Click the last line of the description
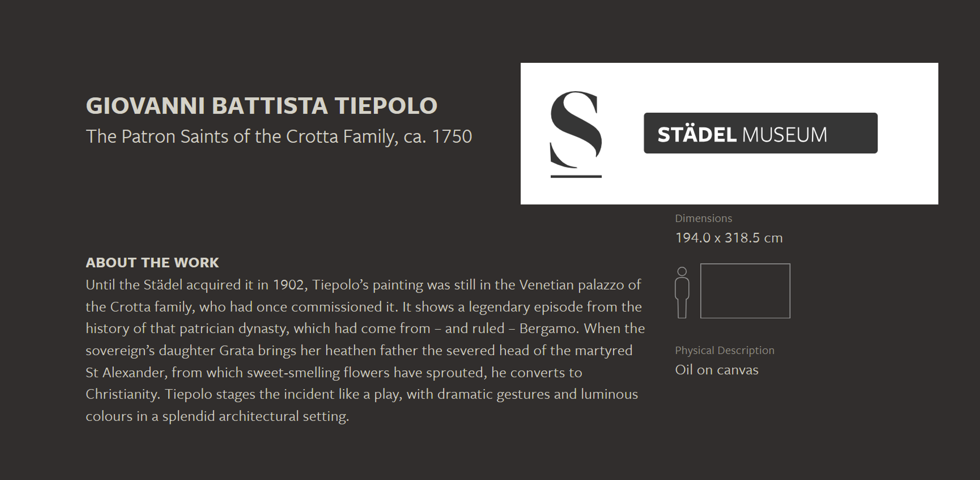 [x=217, y=416]
